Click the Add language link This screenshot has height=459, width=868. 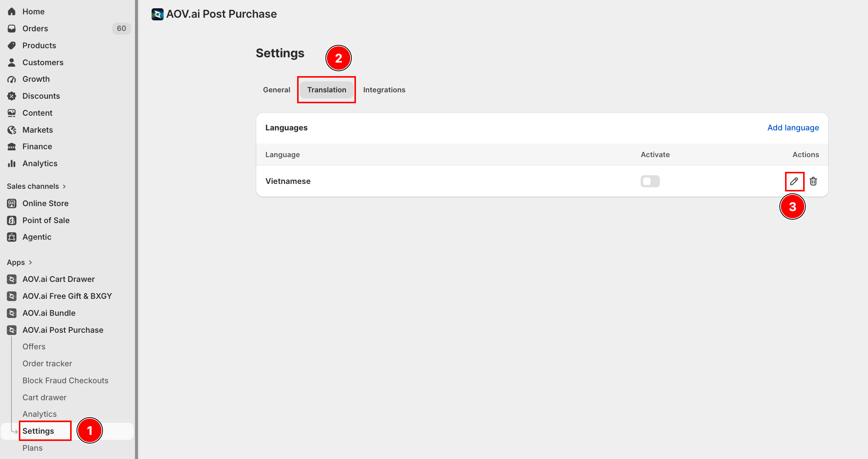pyautogui.click(x=793, y=128)
